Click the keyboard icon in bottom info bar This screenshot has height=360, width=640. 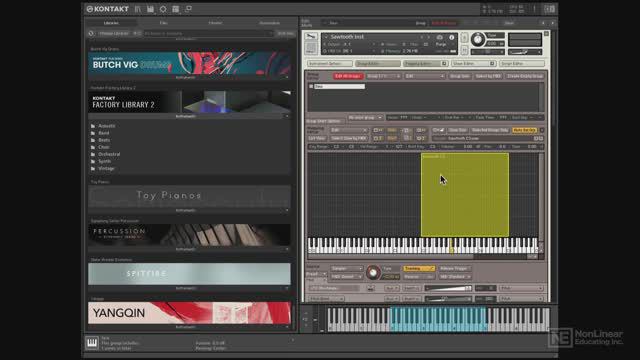[x=92, y=342]
